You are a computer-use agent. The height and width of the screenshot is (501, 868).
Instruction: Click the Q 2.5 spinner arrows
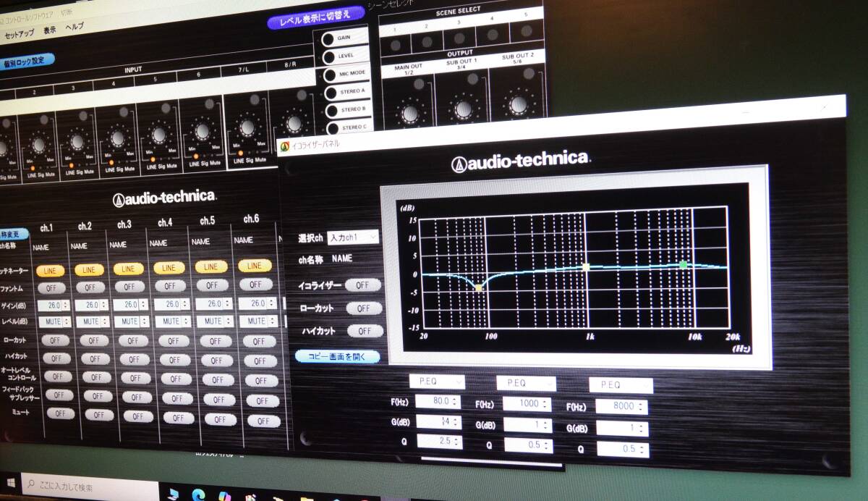tap(458, 442)
